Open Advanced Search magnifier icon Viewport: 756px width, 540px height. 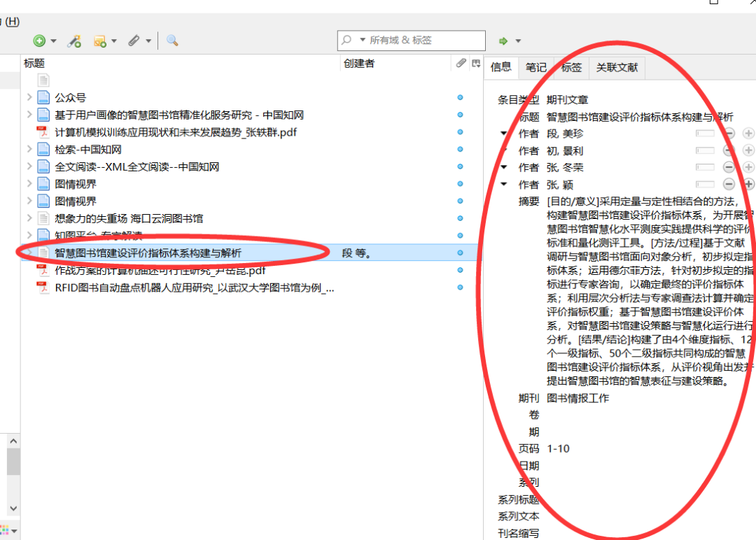tap(172, 41)
